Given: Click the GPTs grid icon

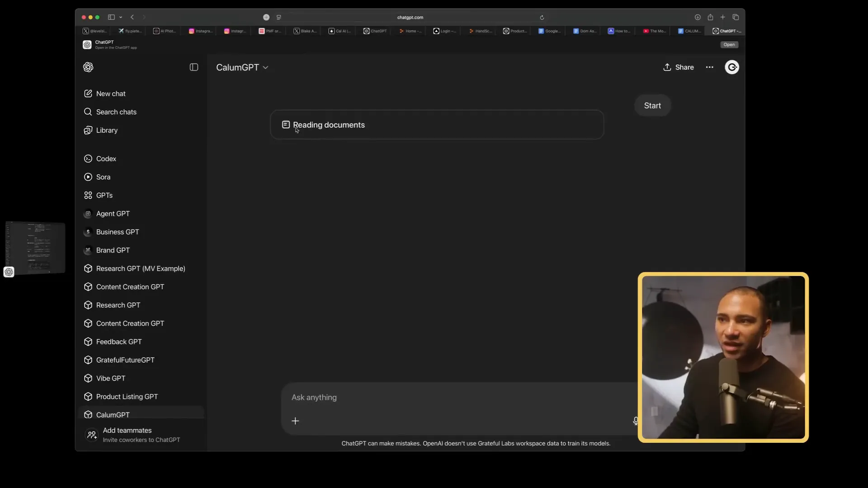Looking at the screenshot, I should (88, 195).
